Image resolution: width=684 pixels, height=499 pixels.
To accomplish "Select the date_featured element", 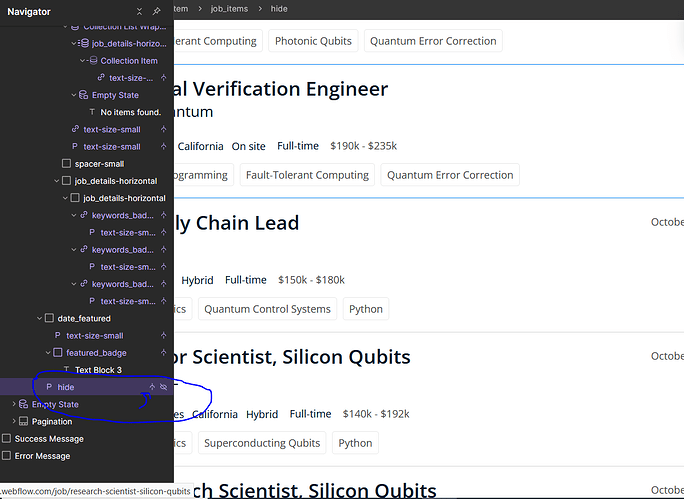I will (x=84, y=318).
